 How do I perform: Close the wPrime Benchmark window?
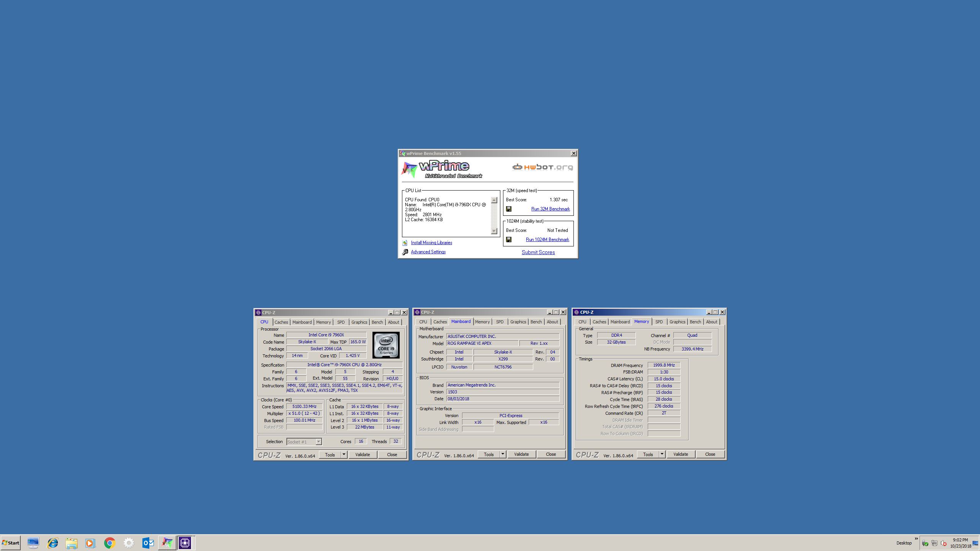tap(573, 153)
